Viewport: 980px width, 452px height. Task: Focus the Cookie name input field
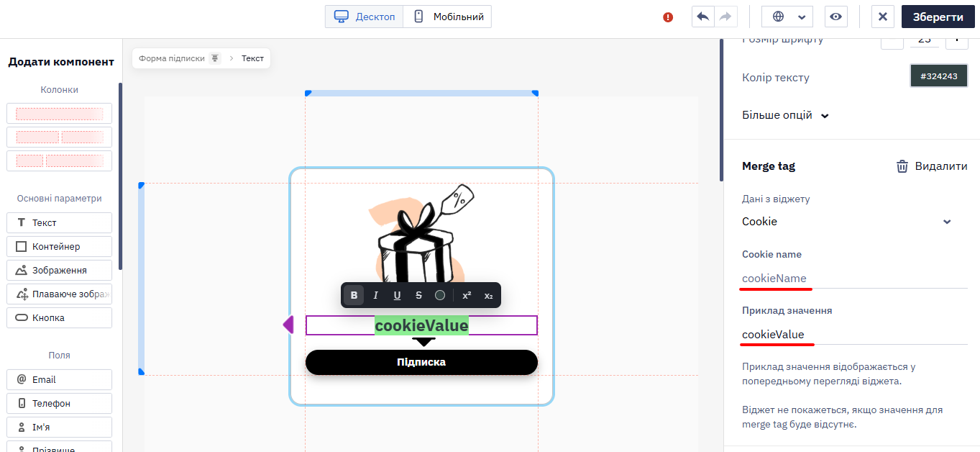(x=855, y=279)
